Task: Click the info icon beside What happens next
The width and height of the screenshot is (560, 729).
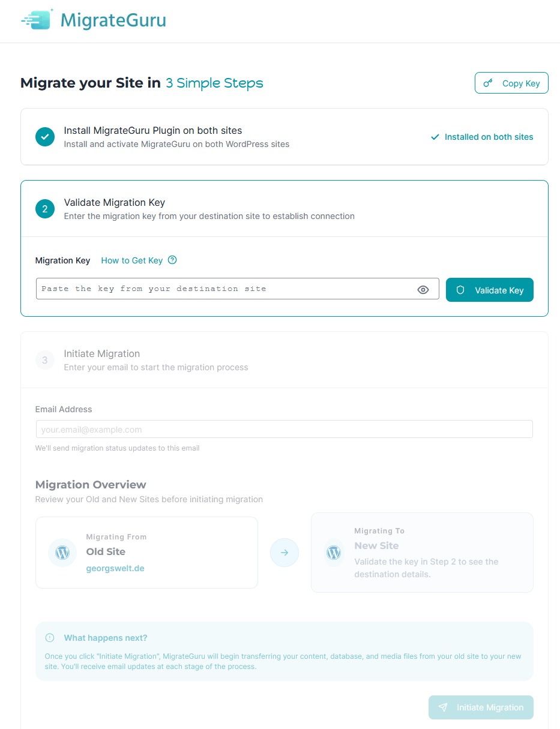Action: point(50,638)
